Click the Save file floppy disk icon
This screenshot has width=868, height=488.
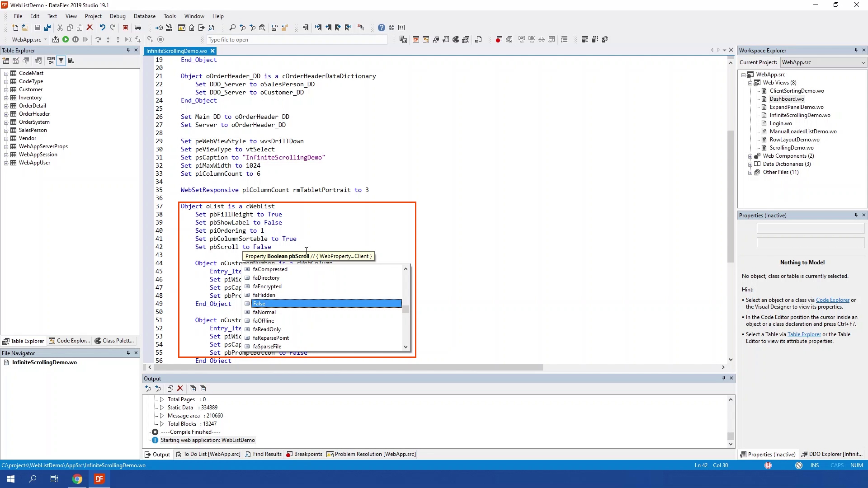click(38, 28)
